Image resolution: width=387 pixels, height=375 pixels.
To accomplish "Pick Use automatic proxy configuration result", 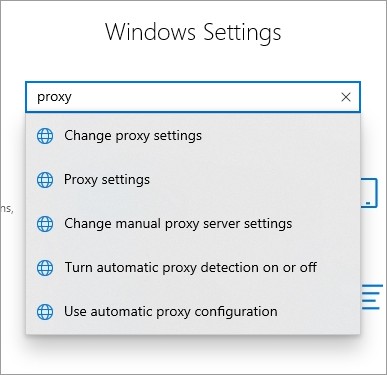I will tap(193, 312).
